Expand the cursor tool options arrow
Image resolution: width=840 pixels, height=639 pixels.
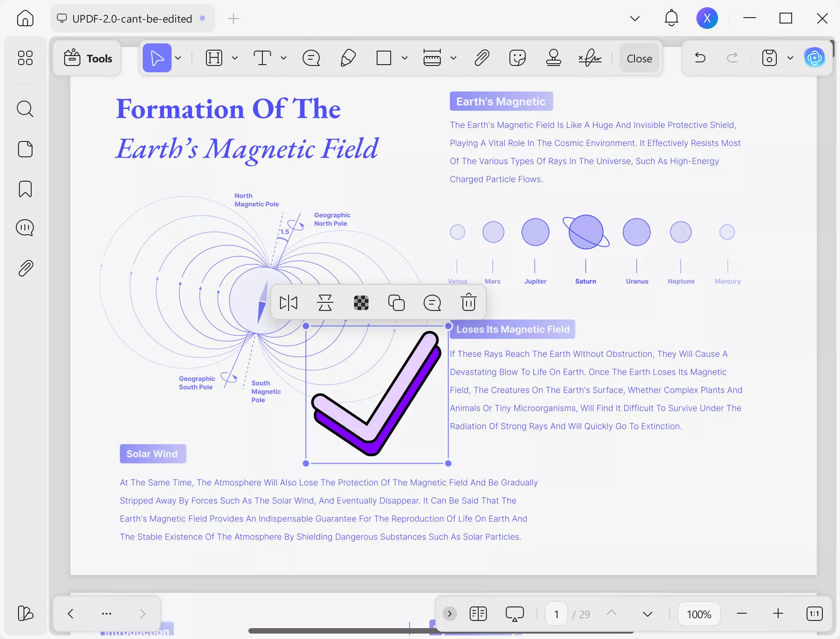tap(178, 58)
